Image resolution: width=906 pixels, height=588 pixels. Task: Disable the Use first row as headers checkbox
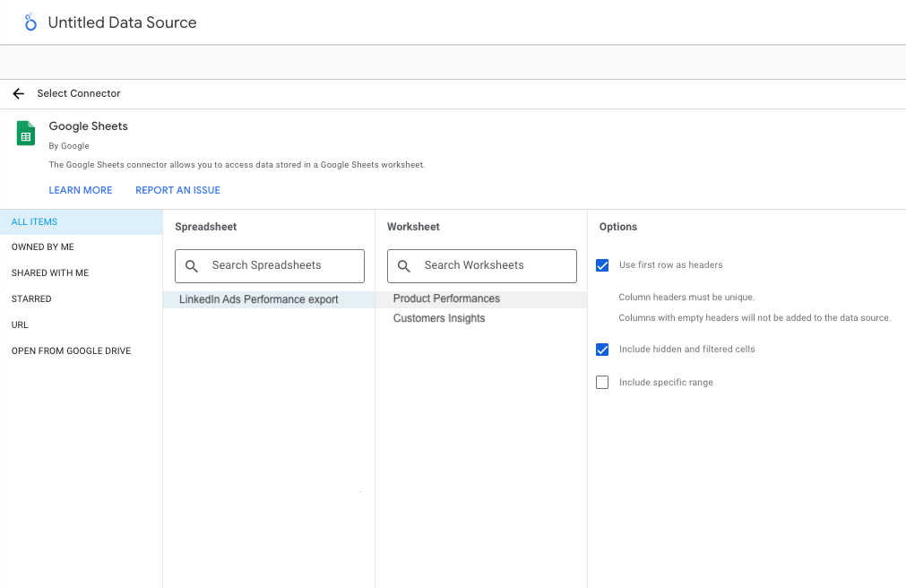pos(602,264)
